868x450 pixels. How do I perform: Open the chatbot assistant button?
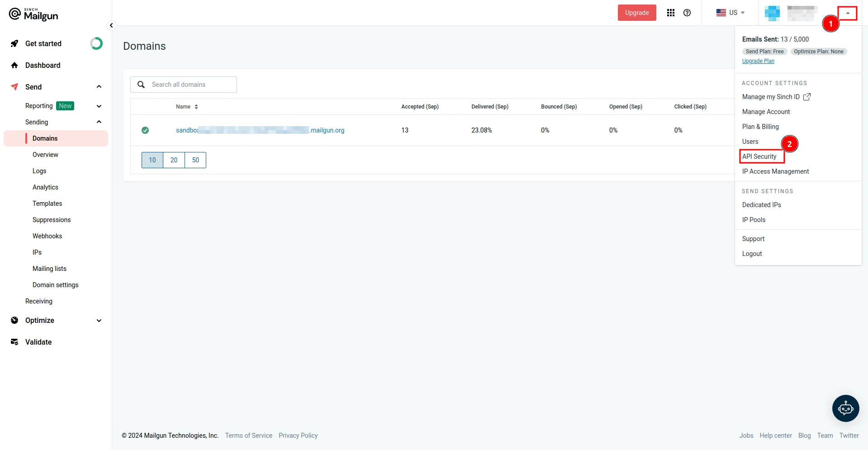tap(845, 408)
